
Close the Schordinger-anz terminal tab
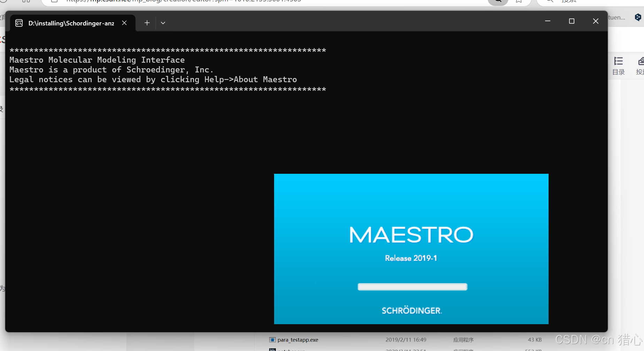(124, 23)
